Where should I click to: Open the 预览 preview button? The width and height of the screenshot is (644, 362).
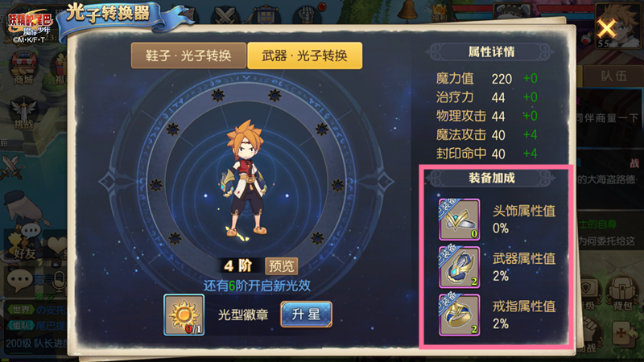pyautogui.click(x=281, y=266)
